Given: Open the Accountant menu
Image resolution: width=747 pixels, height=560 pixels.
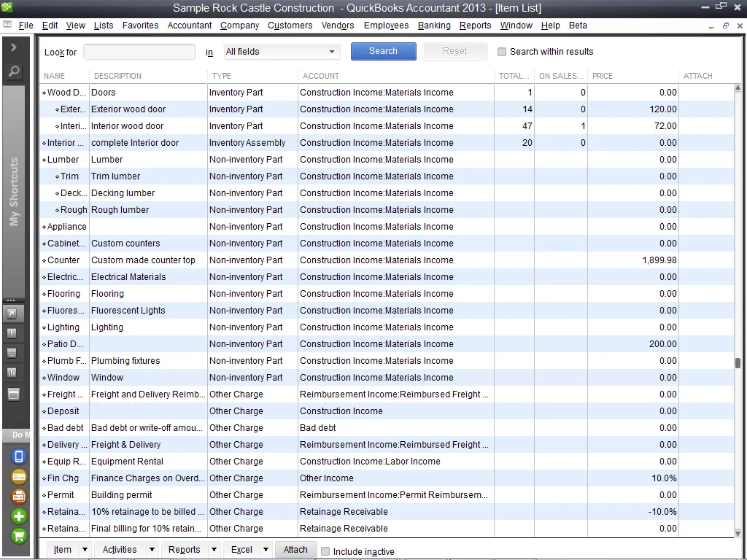Looking at the screenshot, I should pyautogui.click(x=190, y=26).
